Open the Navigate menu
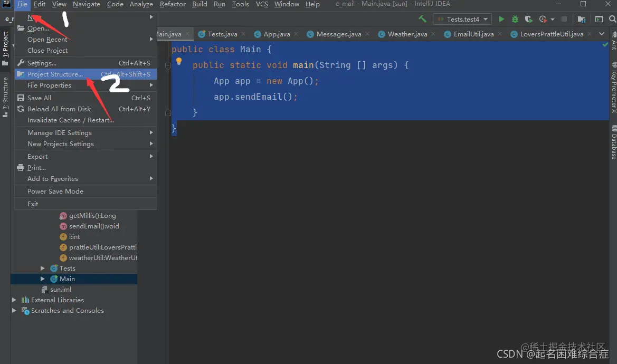 point(87,4)
